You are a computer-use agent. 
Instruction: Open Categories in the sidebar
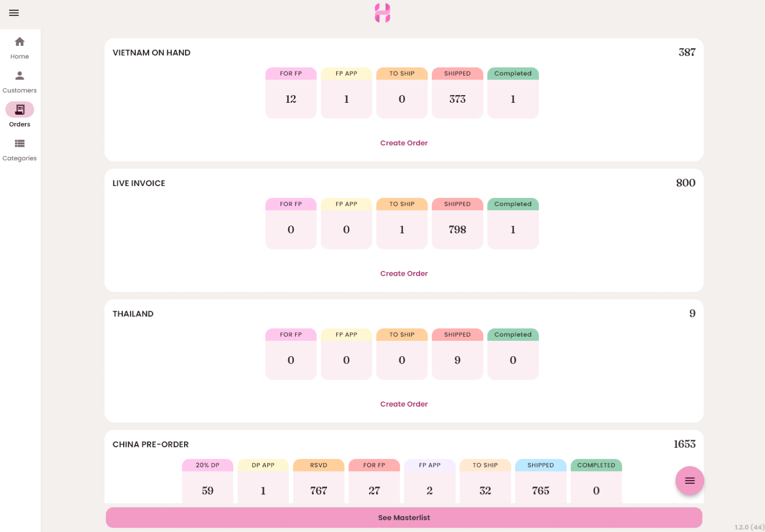point(20,150)
